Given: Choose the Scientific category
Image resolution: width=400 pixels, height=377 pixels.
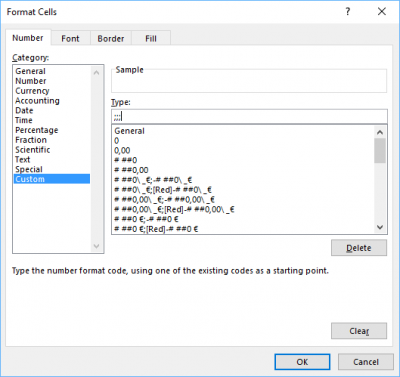Looking at the screenshot, I should pos(33,150).
